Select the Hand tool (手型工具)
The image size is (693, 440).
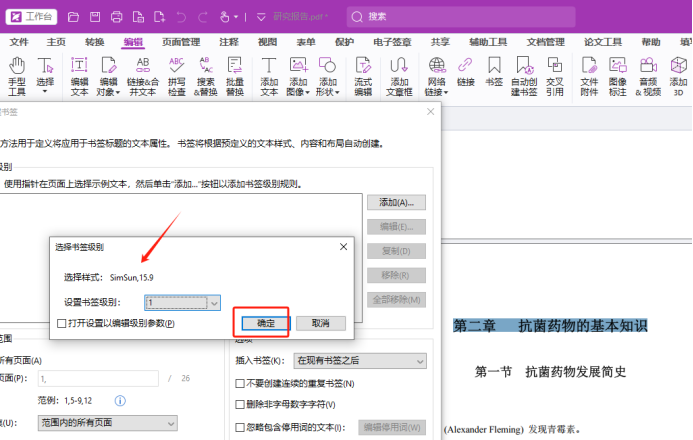coord(17,74)
